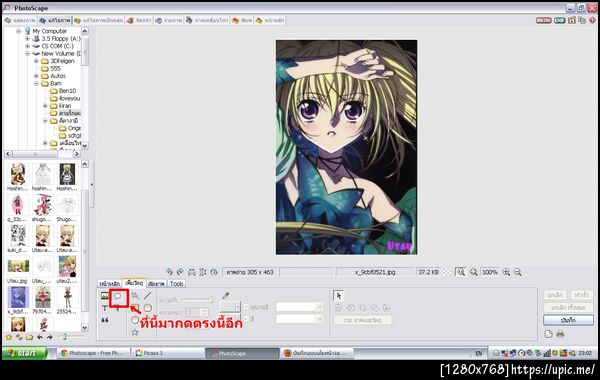
Task: Select the arrow pointer object tool
Action: click(x=339, y=295)
